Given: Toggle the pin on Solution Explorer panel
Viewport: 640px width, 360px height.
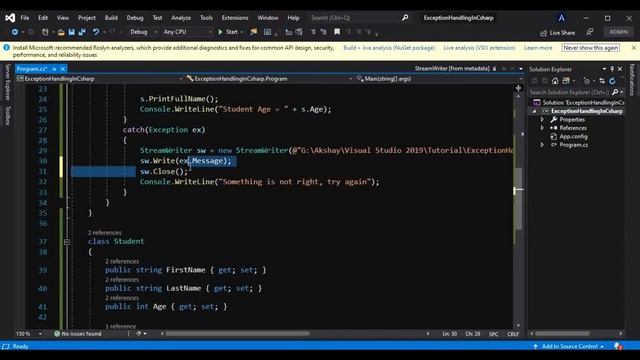Looking at the screenshot, I should tap(612, 69).
